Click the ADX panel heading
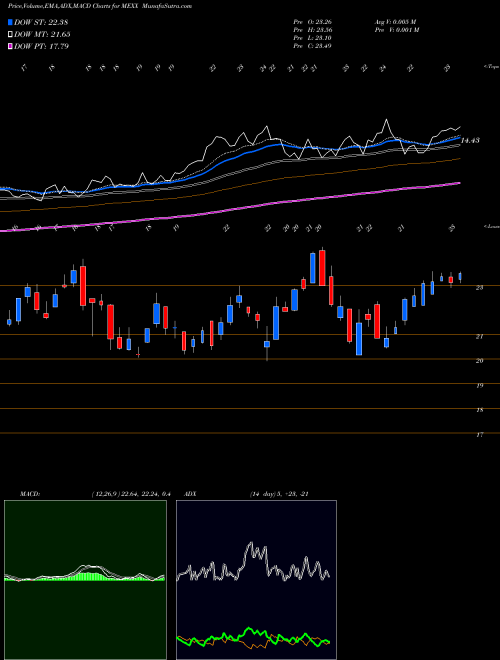This screenshot has height=660, width=500. click(x=191, y=494)
